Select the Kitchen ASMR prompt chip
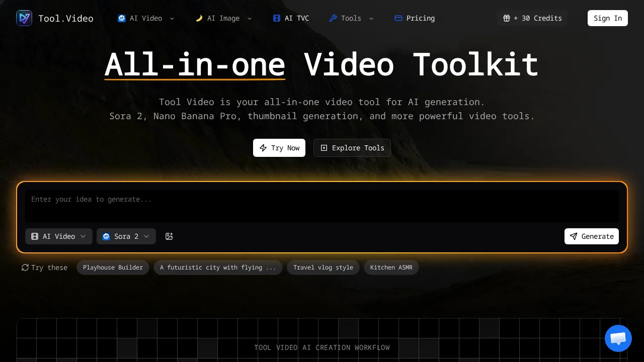The height and width of the screenshot is (362, 644). [391, 267]
